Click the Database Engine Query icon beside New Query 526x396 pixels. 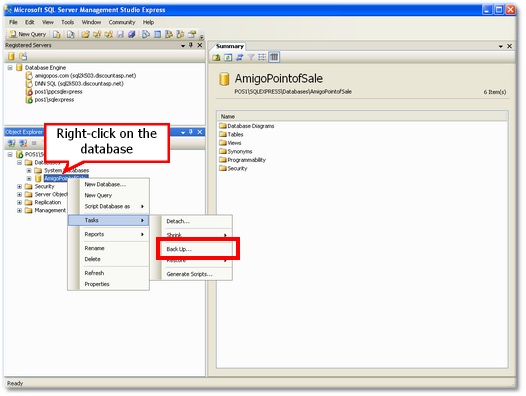point(57,34)
